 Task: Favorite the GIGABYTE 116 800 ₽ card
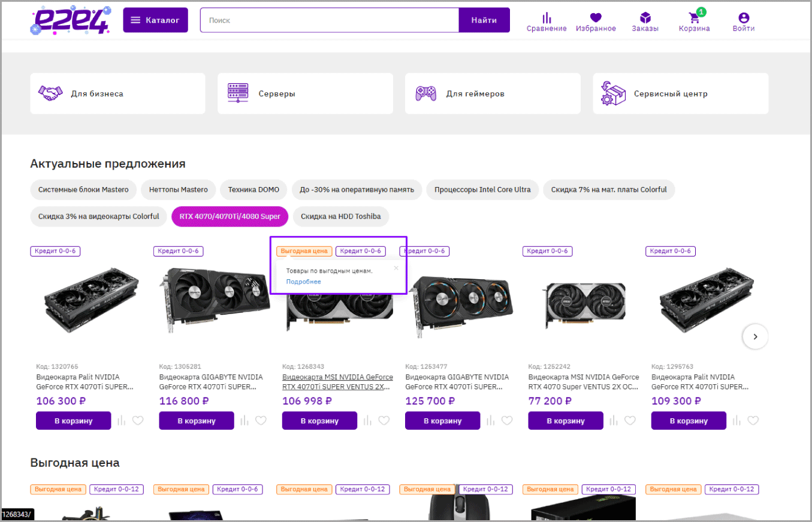pos(261,421)
